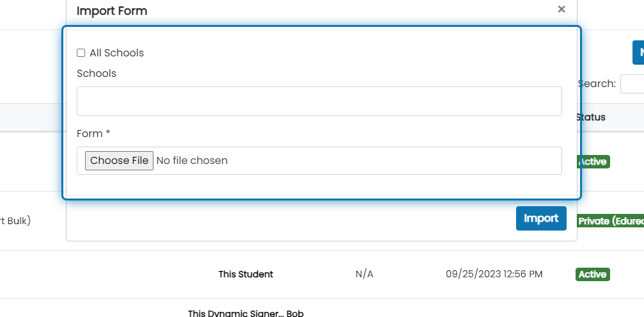Screen dimensions: 644x317
Task: Sort by the Status column header
Action: pos(590,117)
